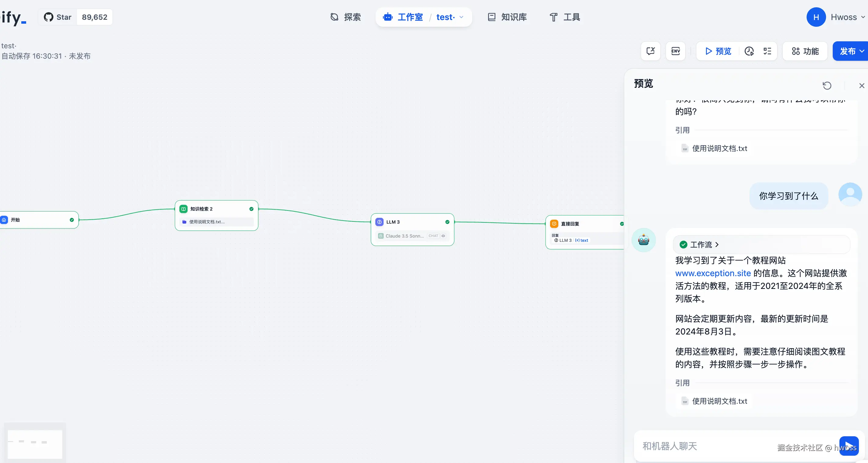
Task: Select the 知识检索 2 node icon
Action: coord(183,209)
